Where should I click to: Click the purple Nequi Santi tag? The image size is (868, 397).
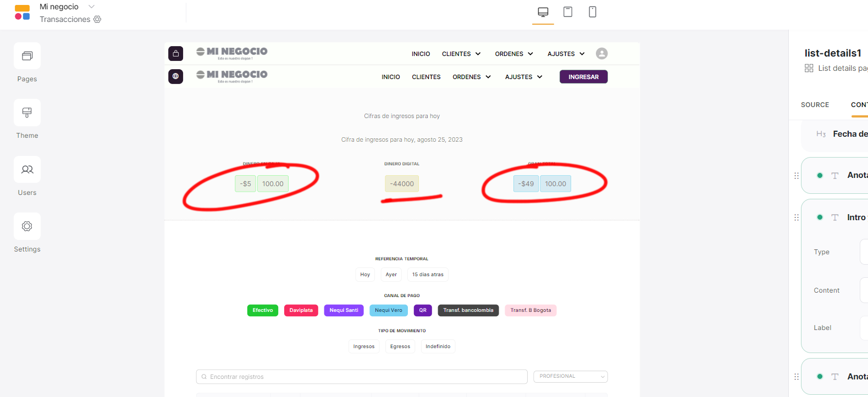click(x=344, y=310)
